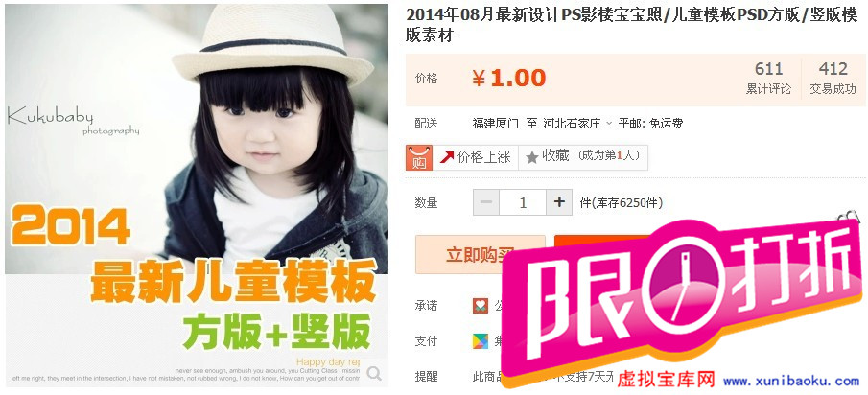Click the red price-up arrow icon
The width and height of the screenshot is (868, 395).
(446, 157)
